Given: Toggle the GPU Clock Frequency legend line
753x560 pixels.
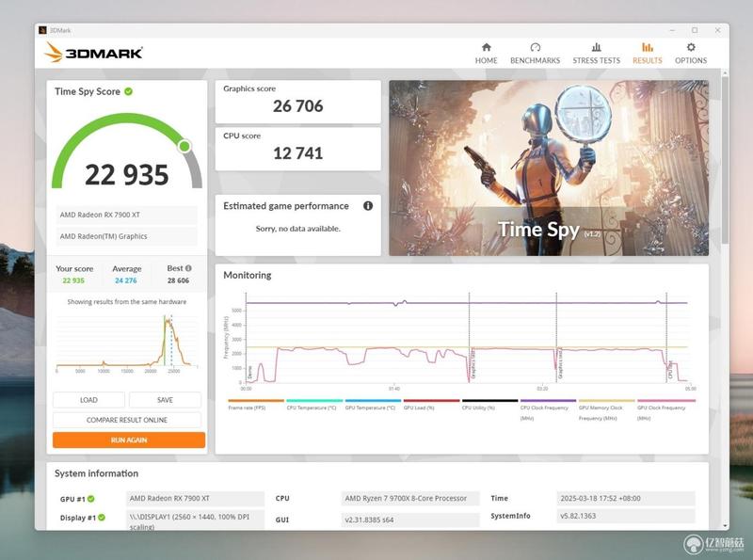Looking at the screenshot, I should point(665,409).
